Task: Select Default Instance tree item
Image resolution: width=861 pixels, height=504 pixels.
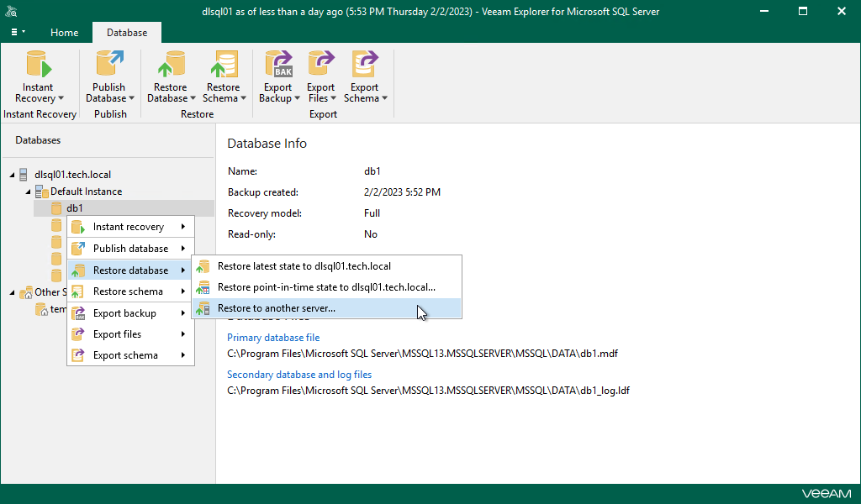Action: [x=87, y=192]
